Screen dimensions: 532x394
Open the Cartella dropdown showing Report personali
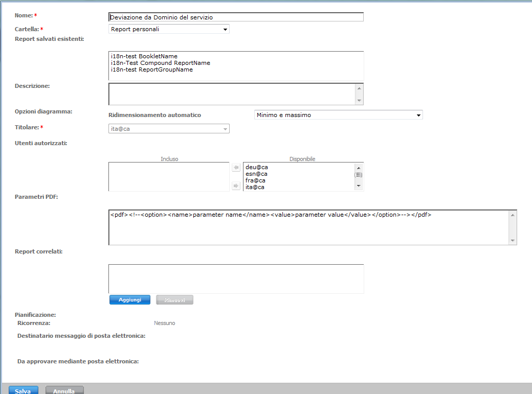[169, 29]
